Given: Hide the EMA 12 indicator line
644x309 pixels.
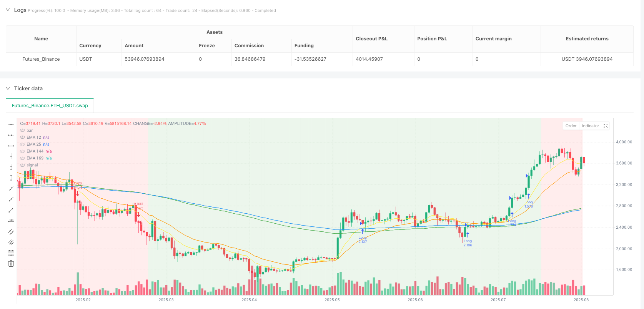Looking at the screenshot, I should [x=23, y=137].
